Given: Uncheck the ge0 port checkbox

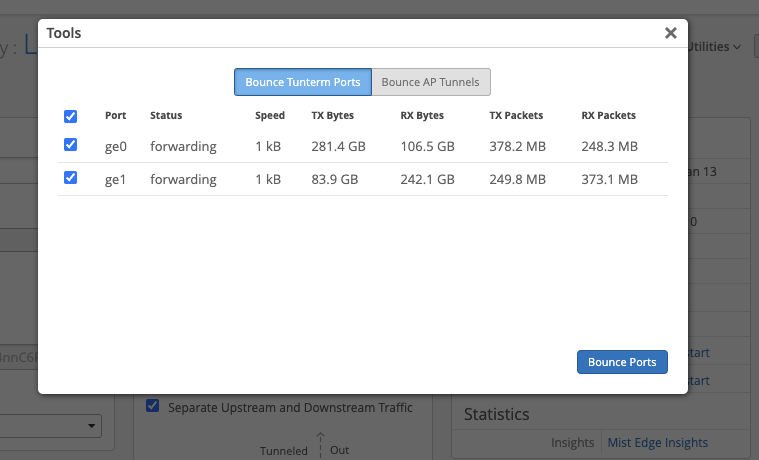Looking at the screenshot, I should (70, 145).
